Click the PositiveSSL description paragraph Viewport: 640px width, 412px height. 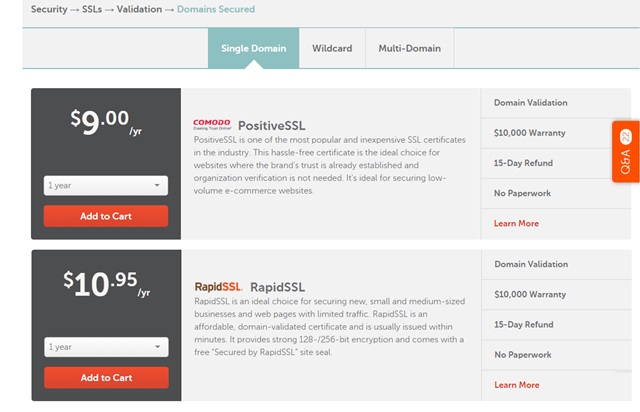coord(329,165)
